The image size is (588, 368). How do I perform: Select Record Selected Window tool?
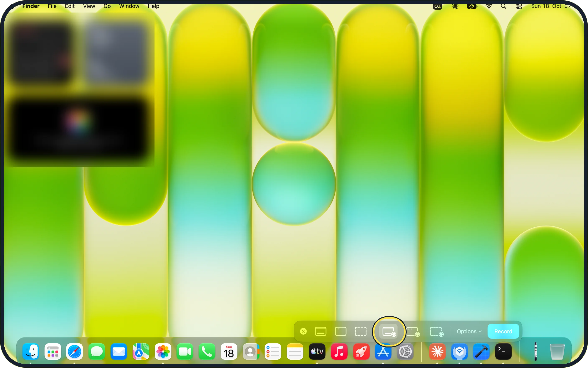tap(413, 331)
